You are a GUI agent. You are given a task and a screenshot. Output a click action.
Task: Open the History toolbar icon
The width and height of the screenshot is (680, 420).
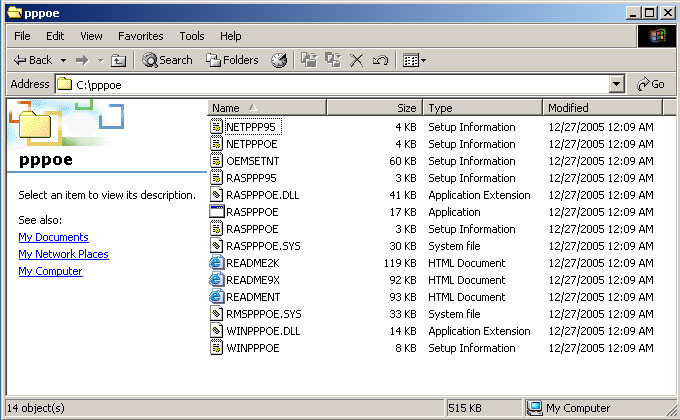[x=279, y=60]
